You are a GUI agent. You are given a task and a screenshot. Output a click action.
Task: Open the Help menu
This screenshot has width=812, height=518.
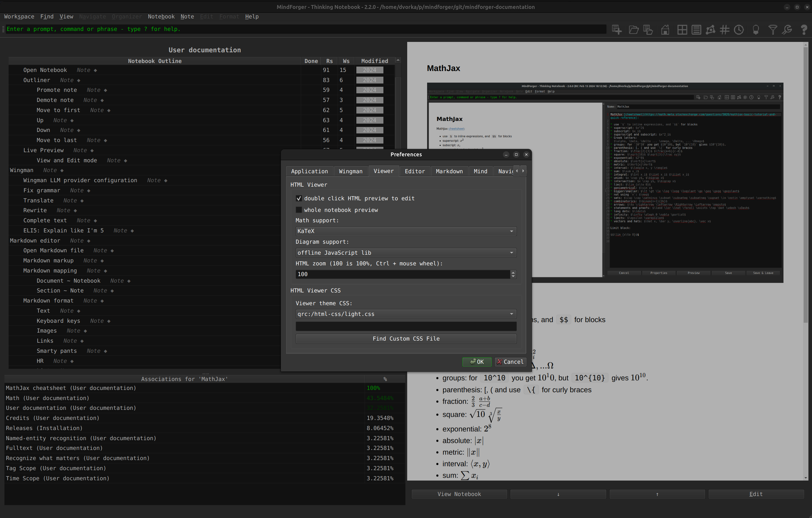tap(251, 17)
